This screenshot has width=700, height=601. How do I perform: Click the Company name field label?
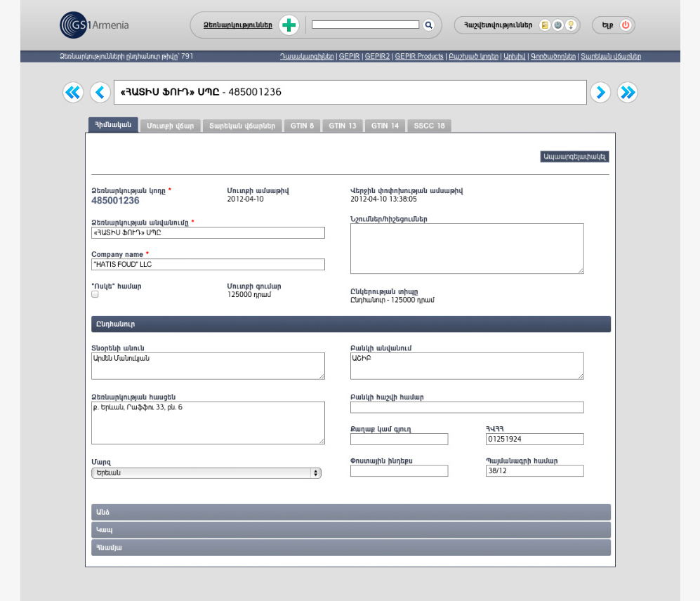pyautogui.click(x=117, y=254)
